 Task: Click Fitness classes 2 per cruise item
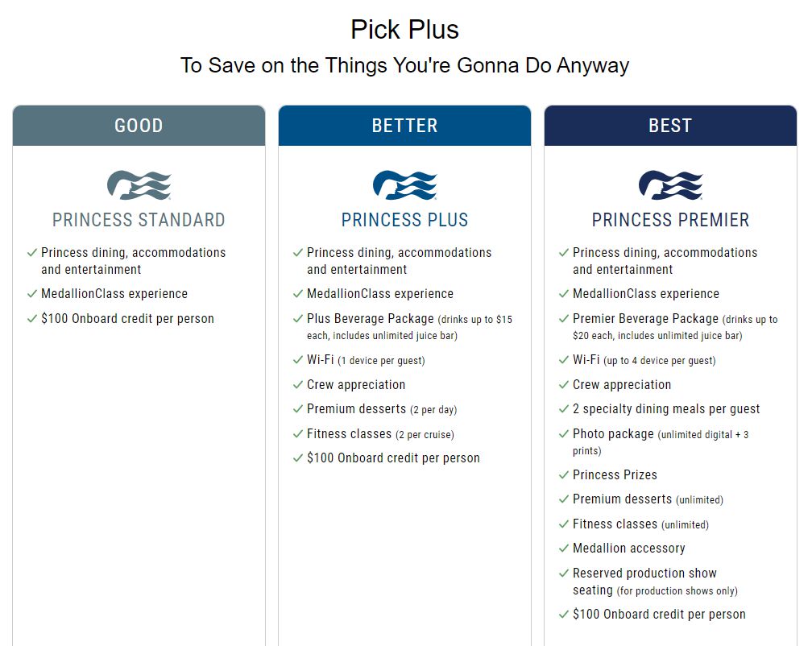pyautogui.click(x=380, y=434)
